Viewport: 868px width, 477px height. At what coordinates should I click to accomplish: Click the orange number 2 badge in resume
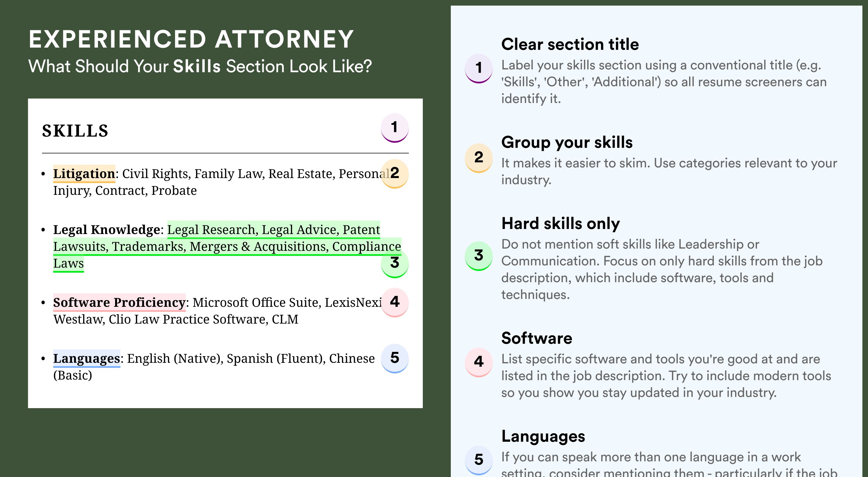pyautogui.click(x=395, y=174)
